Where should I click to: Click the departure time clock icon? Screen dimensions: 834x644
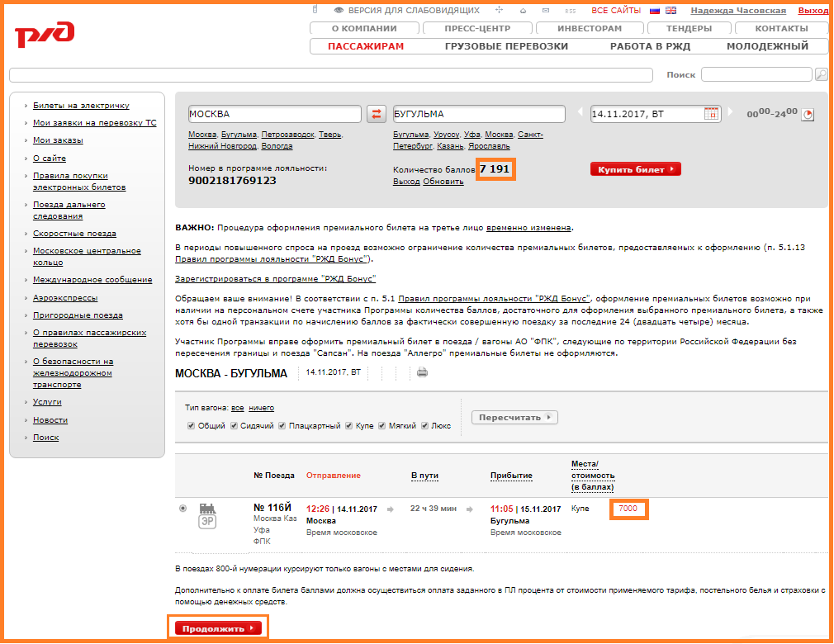pyautogui.click(x=808, y=115)
